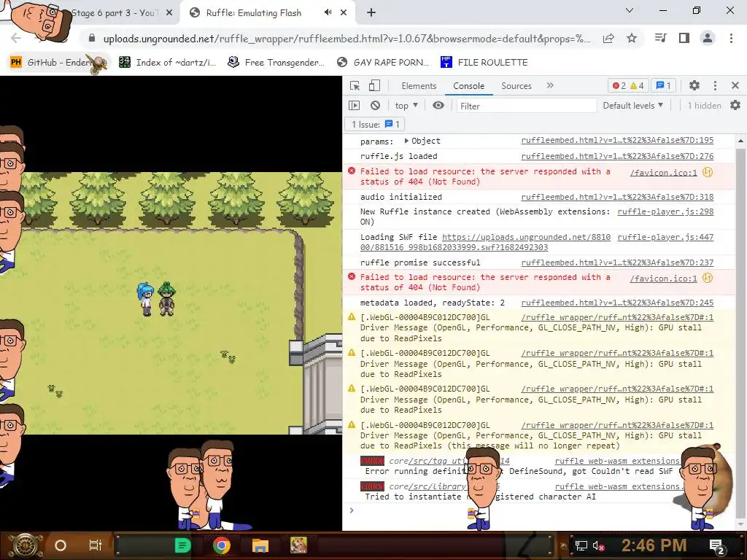Viewport: 747px width, 560px height.
Task: Open the first favicon.ico:1 link
Action: (663, 172)
